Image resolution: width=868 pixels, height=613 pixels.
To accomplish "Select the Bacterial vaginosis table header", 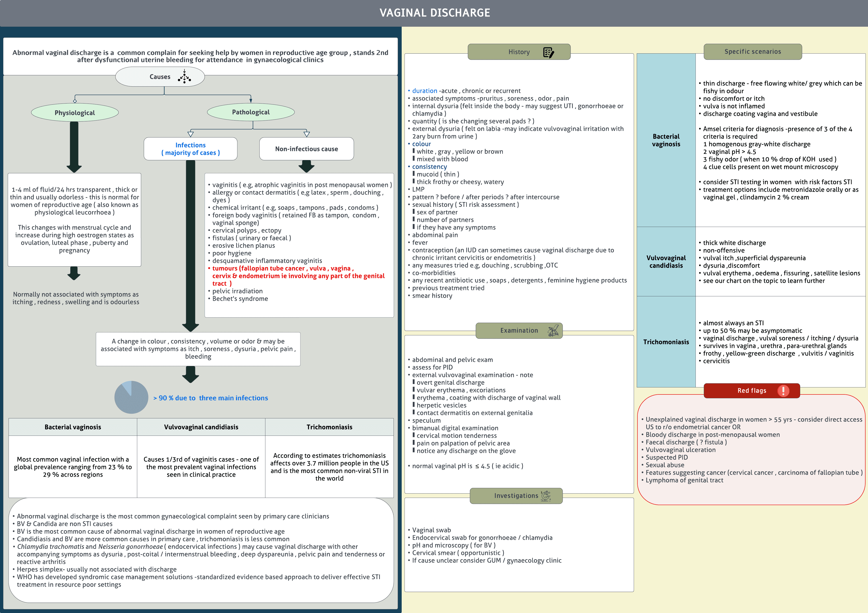I will (x=73, y=427).
